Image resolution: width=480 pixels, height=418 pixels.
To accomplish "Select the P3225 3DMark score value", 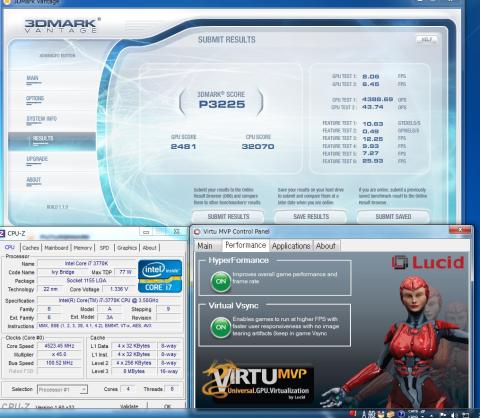I will pos(222,105).
